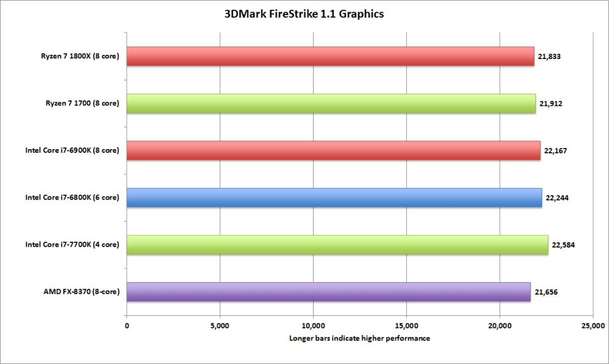Click the Intel Core i7-6800K (6 core) label
The width and height of the screenshot is (609, 364).
pyautogui.click(x=72, y=198)
